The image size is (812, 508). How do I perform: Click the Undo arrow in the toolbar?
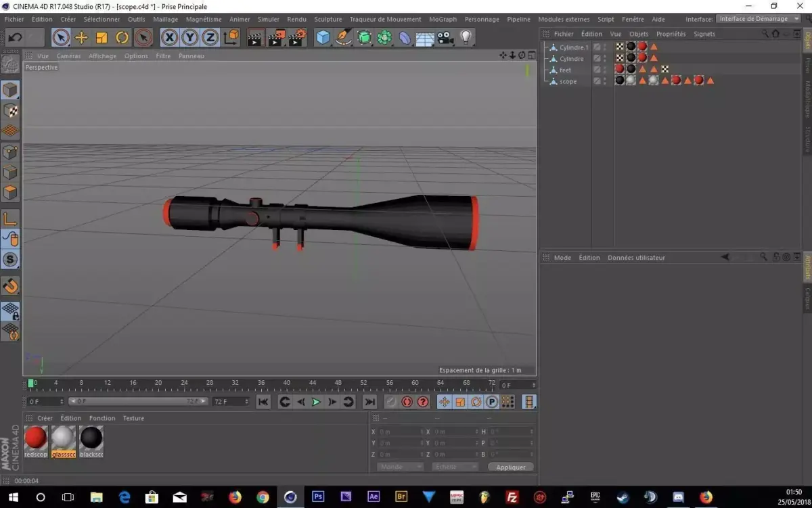(x=15, y=38)
